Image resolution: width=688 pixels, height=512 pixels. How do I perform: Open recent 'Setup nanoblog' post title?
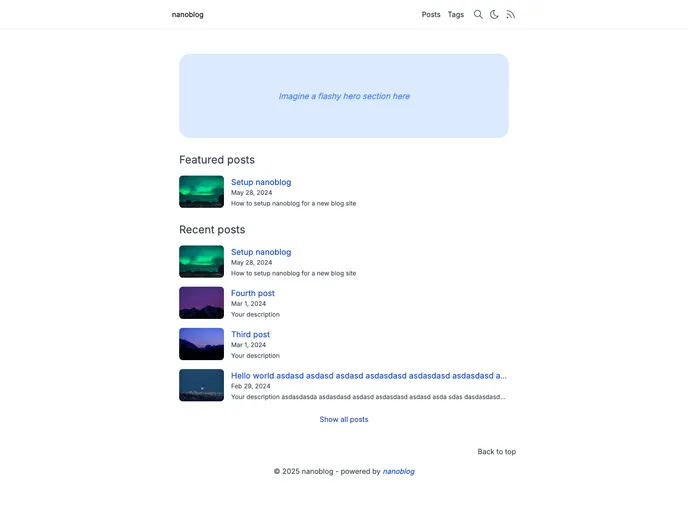tap(261, 252)
